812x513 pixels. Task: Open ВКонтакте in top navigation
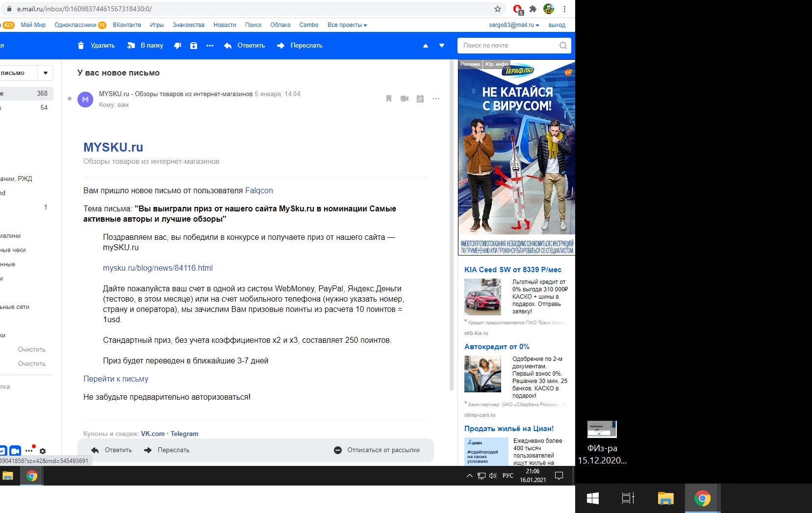(127, 25)
